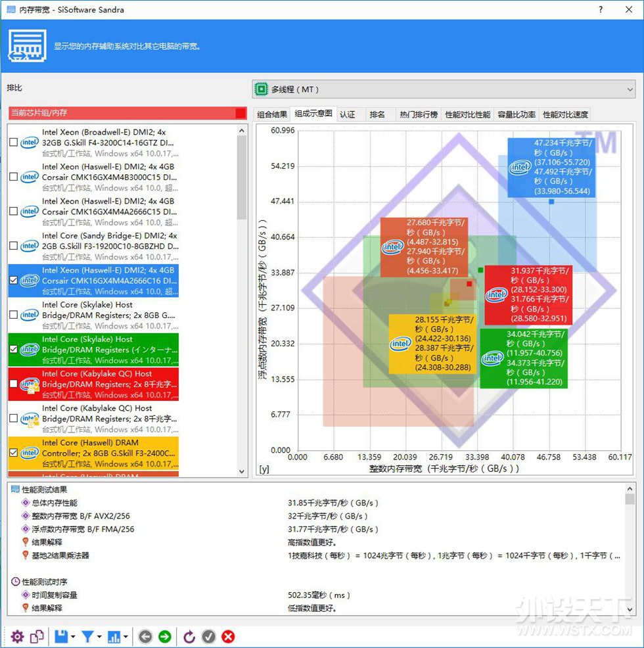644x648 pixels.
Task: Click the comparison list scrollbar thumb
Action: [x=242, y=177]
